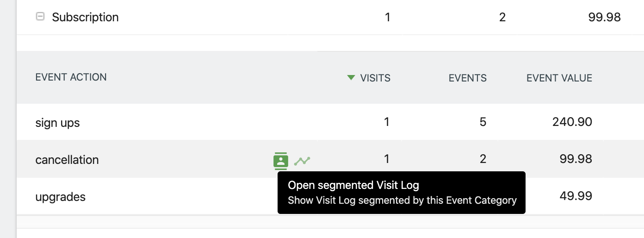Click upgrades event value 49.99
Image resolution: width=644 pixels, height=238 pixels.
point(576,196)
